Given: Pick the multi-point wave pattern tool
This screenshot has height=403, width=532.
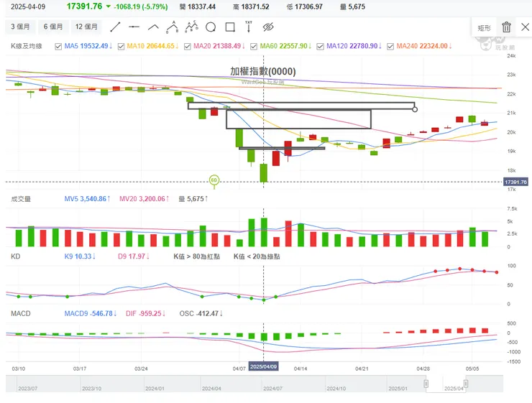Looking at the screenshot, I should (x=192, y=27).
